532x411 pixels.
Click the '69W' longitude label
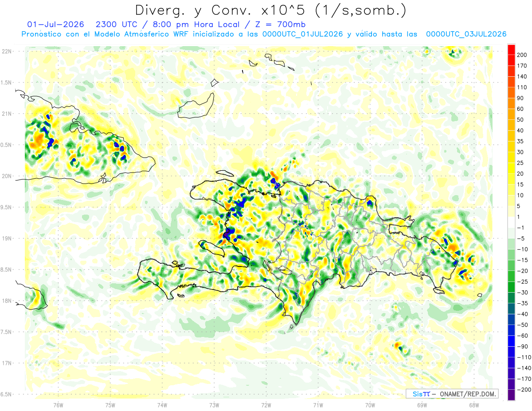pyautogui.click(x=422, y=405)
